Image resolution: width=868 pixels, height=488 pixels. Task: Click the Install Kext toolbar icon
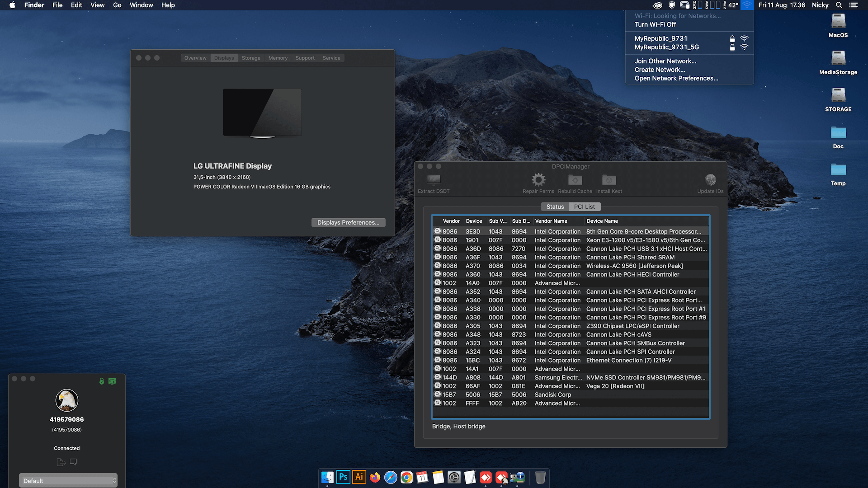pyautogui.click(x=609, y=180)
